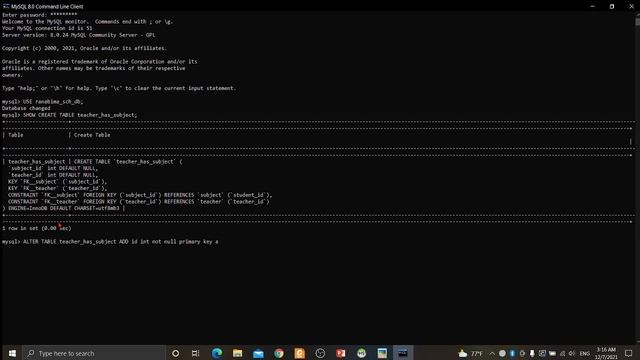This screenshot has width=640, height=360.
Task: Click the CONSTRAINT line referencing `subject`
Action: click(x=140, y=195)
